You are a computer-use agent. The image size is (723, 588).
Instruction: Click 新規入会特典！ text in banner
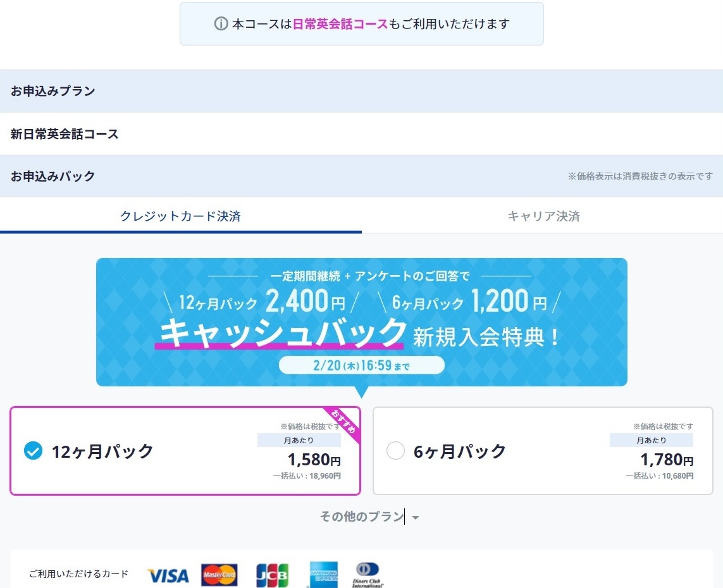[x=486, y=338]
